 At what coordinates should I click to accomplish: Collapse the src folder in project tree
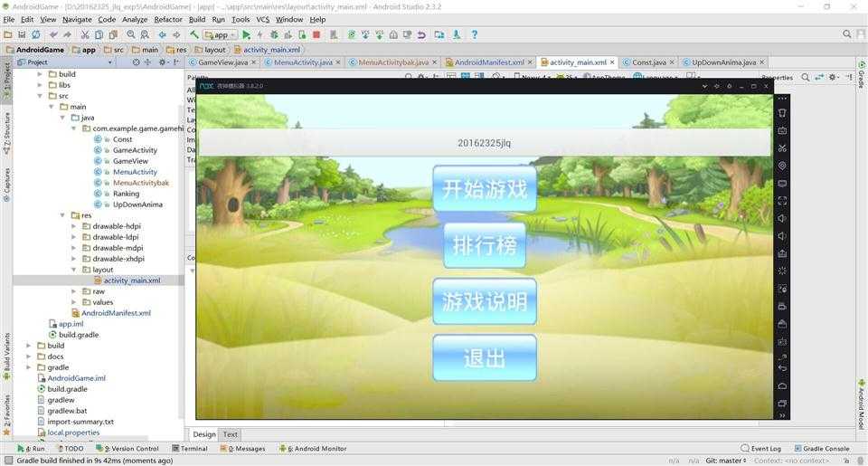pyautogui.click(x=40, y=96)
